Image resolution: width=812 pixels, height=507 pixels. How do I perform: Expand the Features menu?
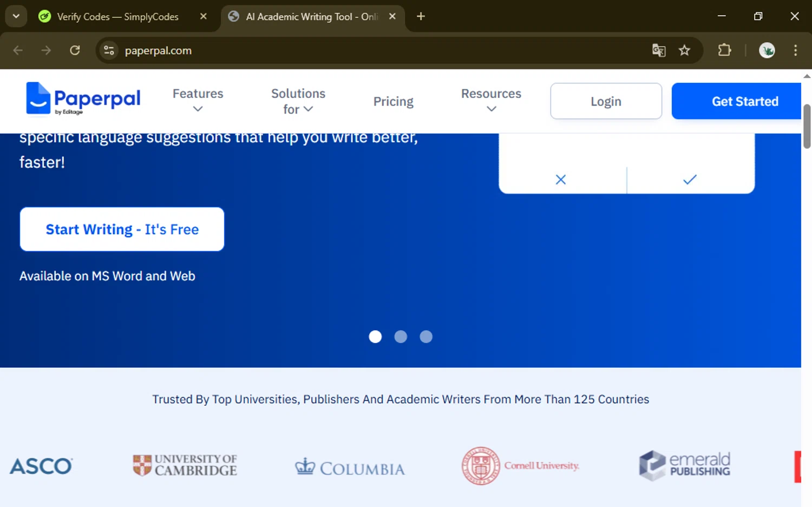click(x=198, y=101)
